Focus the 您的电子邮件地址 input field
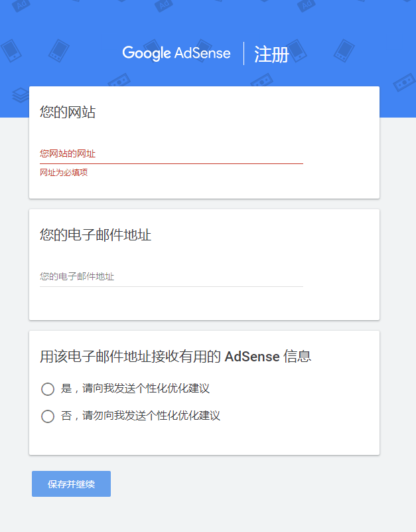416x532 pixels. tap(171, 277)
